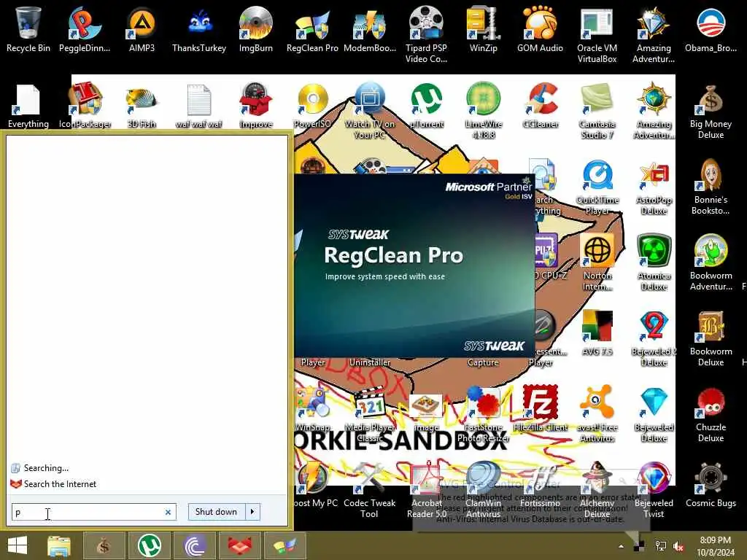
Task: Open the WinZip desktop shortcut
Action: (x=483, y=29)
